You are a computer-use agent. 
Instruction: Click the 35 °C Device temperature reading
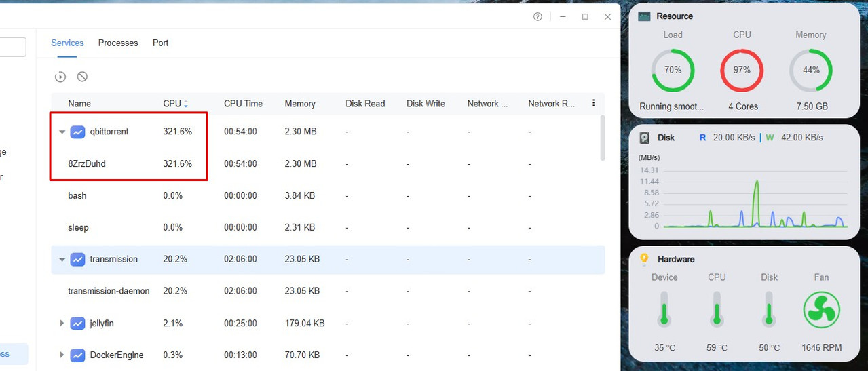point(664,347)
